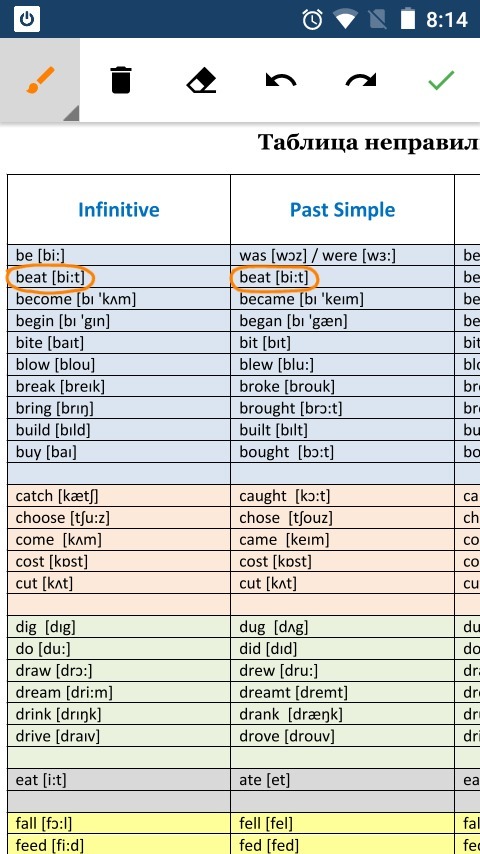Activate the eraser tool
480x854 pixels.
tap(201, 81)
